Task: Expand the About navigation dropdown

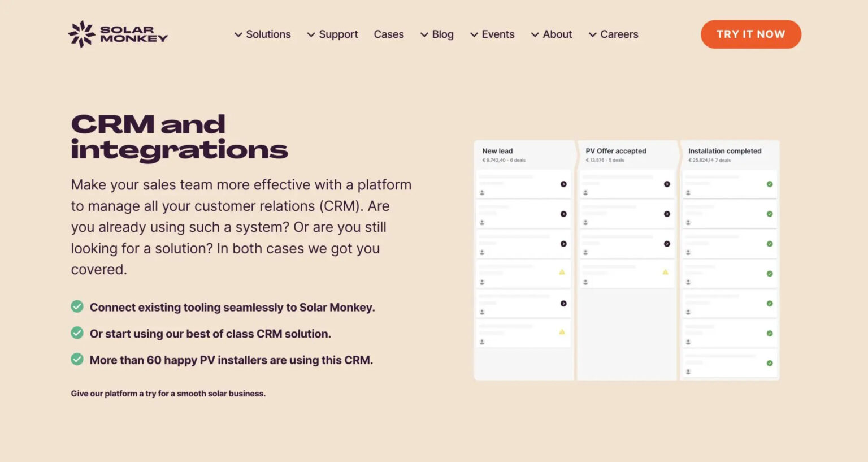Action: click(557, 34)
